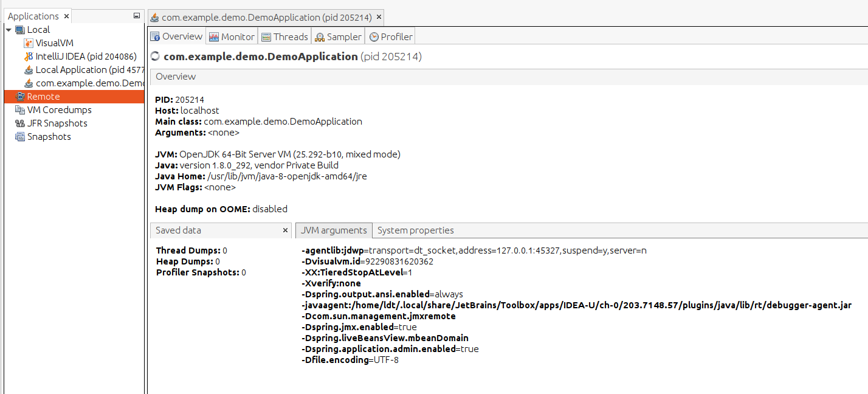868x394 pixels.
Task: Click the -Dvisualvm.id argument
Action: pyautogui.click(x=367, y=261)
